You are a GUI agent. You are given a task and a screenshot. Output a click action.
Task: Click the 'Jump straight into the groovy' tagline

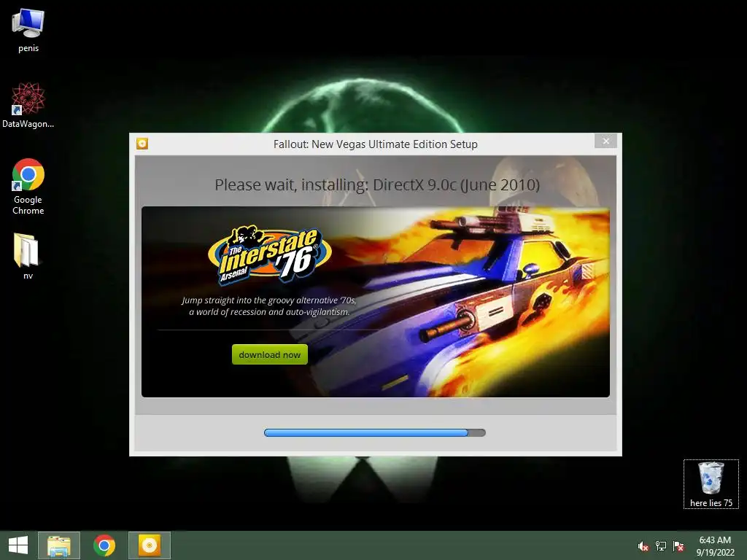(269, 306)
